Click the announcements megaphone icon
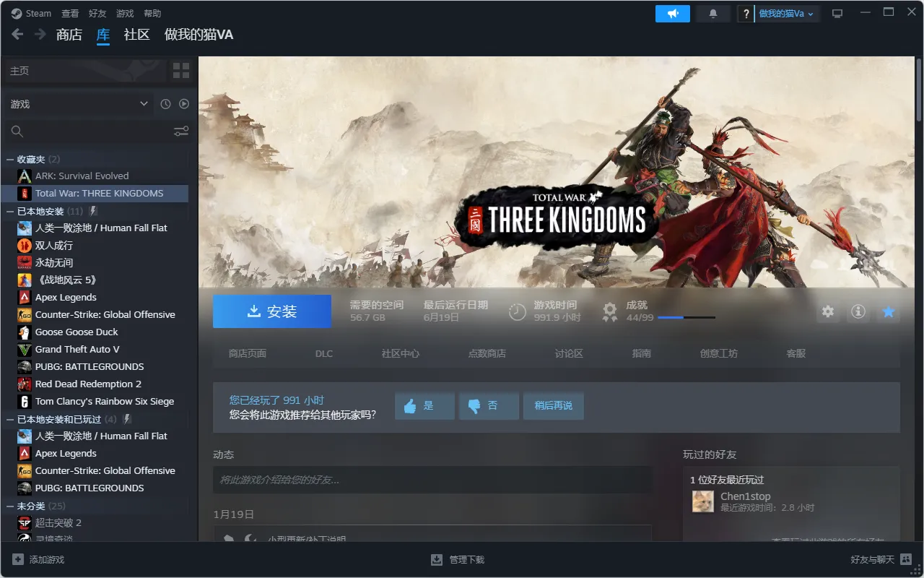The image size is (924, 578). tap(672, 14)
